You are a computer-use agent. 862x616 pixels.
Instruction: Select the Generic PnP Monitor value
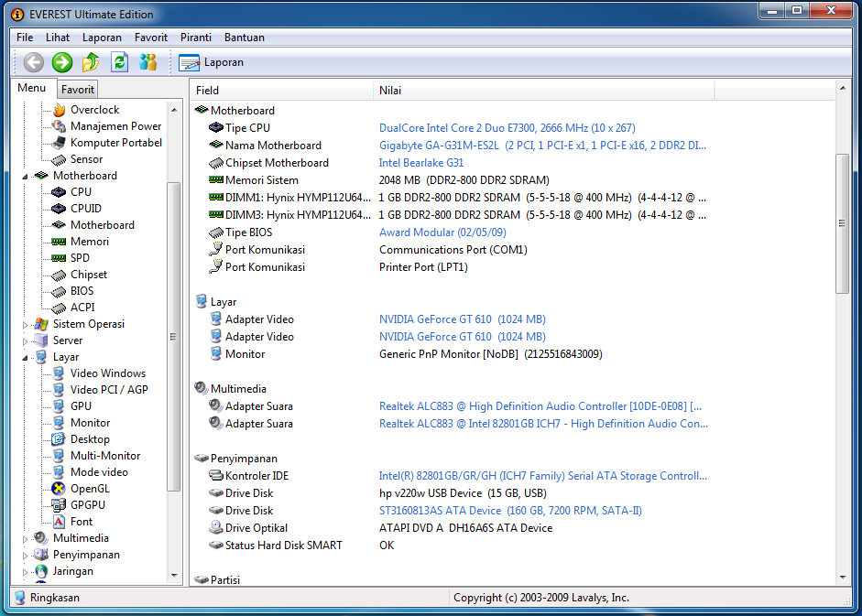490,354
